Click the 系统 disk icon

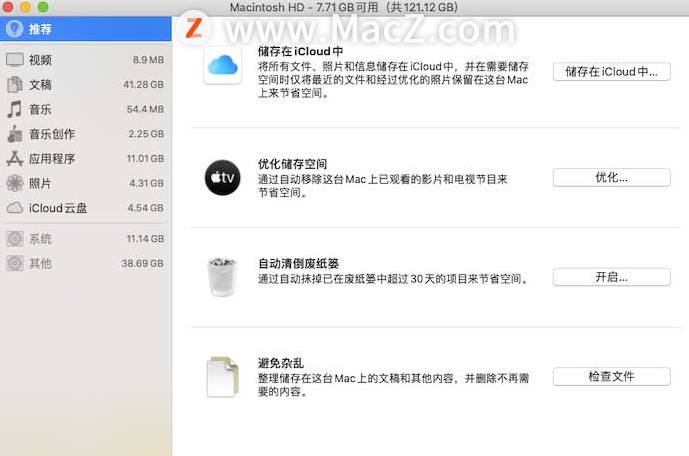15,239
